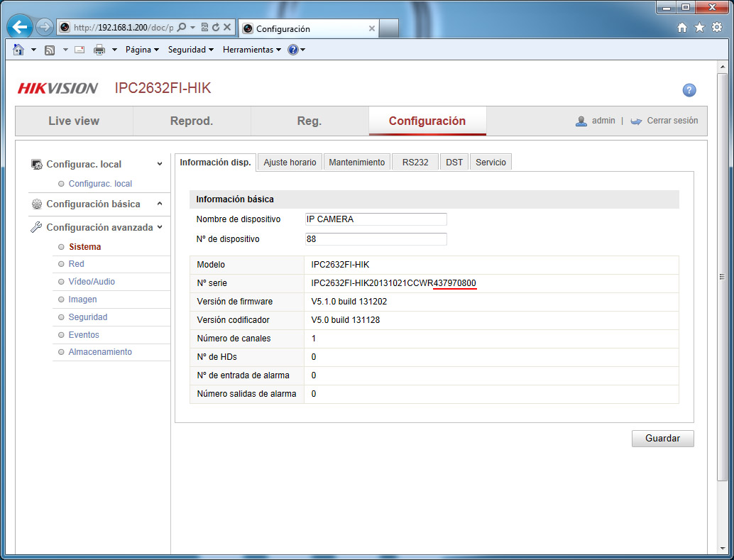Viewport: 734px width, 560px height.
Task: Open the Herramientas menu
Action: [252, 50]
